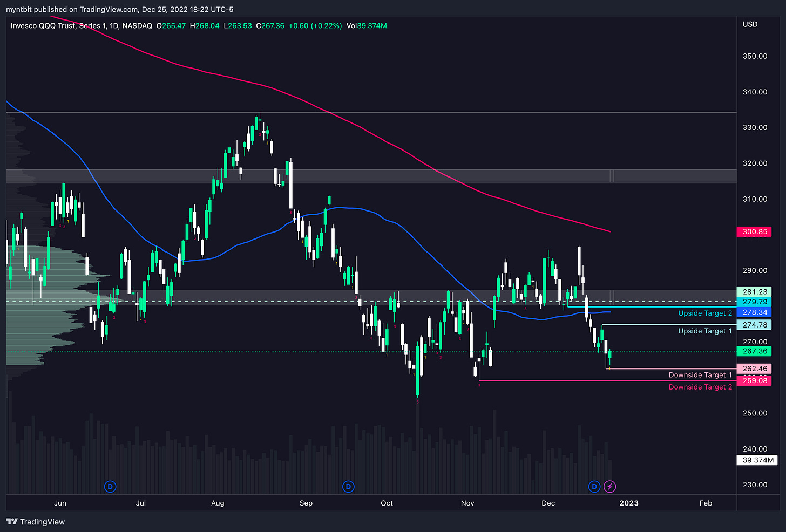Select the 274.78 price label
Screen dimensions: 786x532
(754, 325)
